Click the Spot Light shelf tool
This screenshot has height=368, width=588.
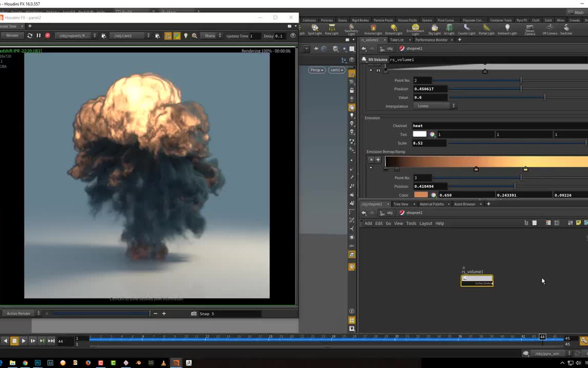point(314,30)
